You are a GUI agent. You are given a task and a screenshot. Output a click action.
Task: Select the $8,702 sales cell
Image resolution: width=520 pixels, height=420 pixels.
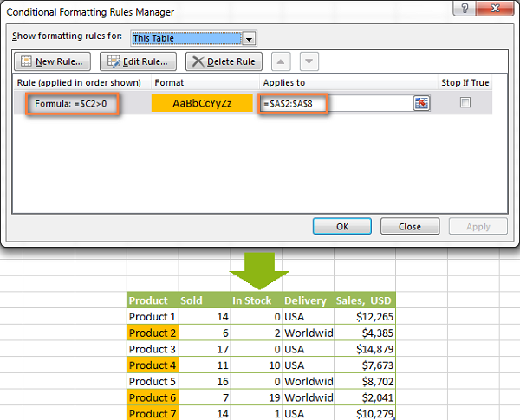click(365, 382)
